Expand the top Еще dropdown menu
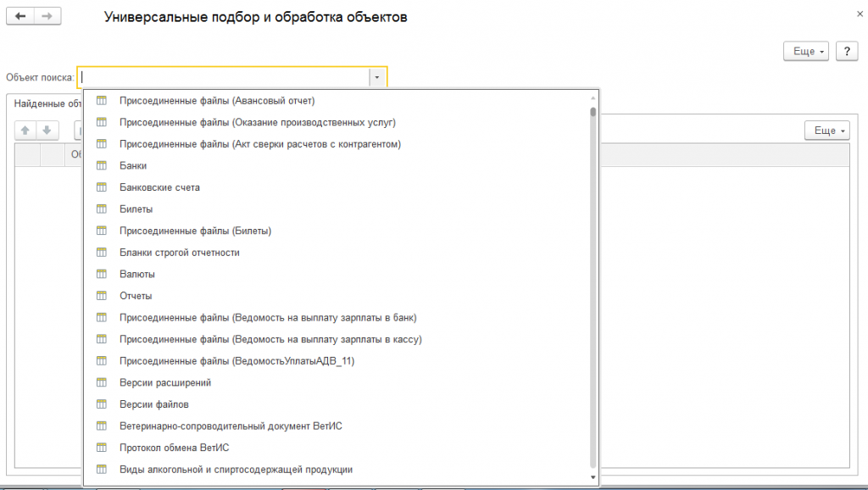 click(809, 52)
